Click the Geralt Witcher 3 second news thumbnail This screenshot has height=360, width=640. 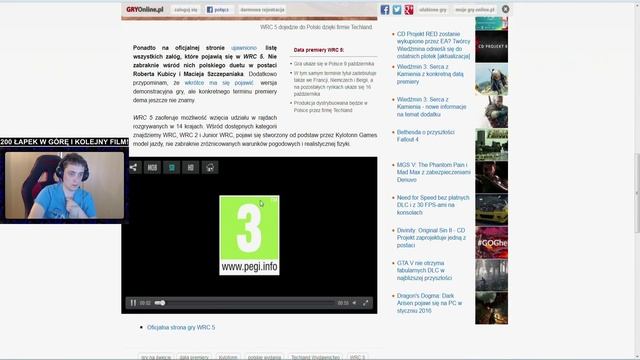pyautogui.click(x=491, y=112)
